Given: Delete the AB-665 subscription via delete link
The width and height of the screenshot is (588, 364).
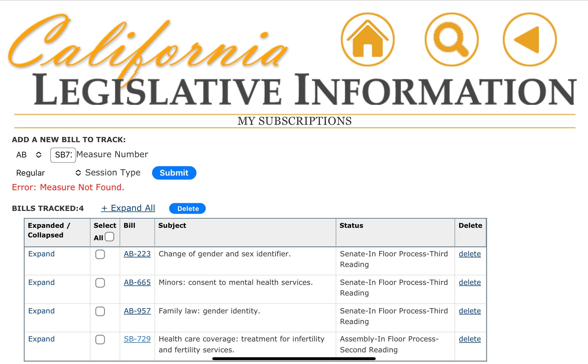Looking at the screenshot, I should click(x=470, y=282).
